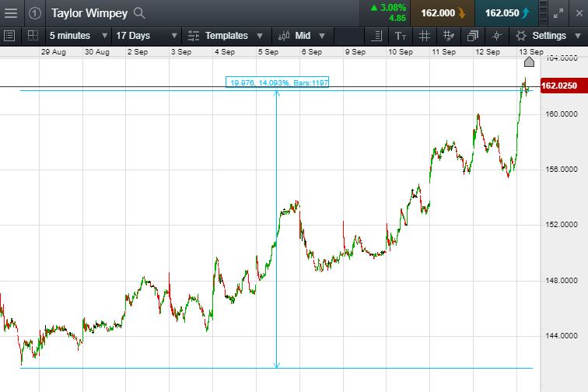Click the 144.0000 price axis label
Image resolution: width=588 pixels, height=392 pixels.
pyautogui.click(x=561, y=336)
